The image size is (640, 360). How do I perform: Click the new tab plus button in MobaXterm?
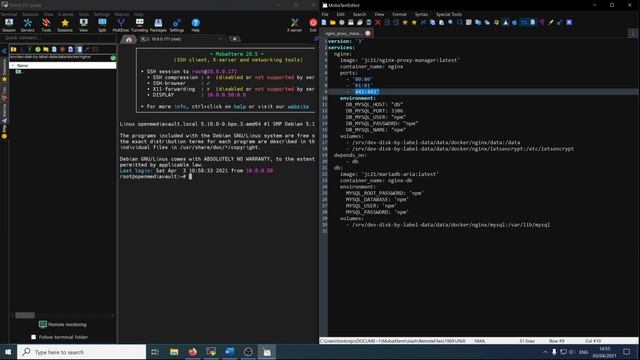coord(235,39)
